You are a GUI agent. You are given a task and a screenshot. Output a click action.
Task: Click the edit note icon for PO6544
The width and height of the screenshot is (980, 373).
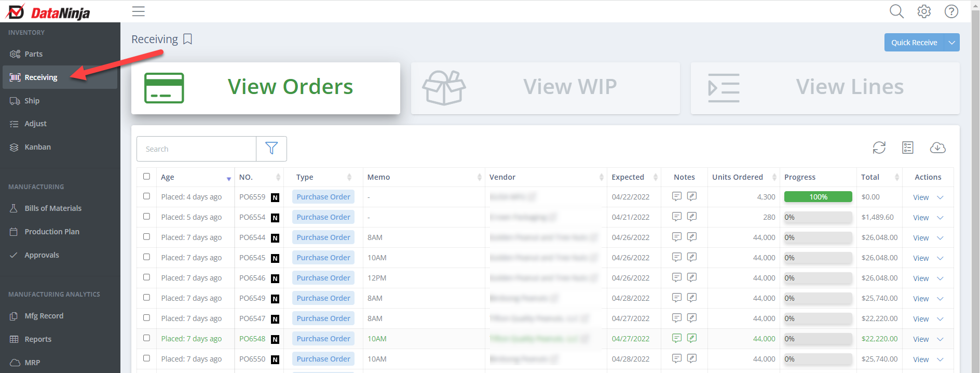tap(692, 237)
